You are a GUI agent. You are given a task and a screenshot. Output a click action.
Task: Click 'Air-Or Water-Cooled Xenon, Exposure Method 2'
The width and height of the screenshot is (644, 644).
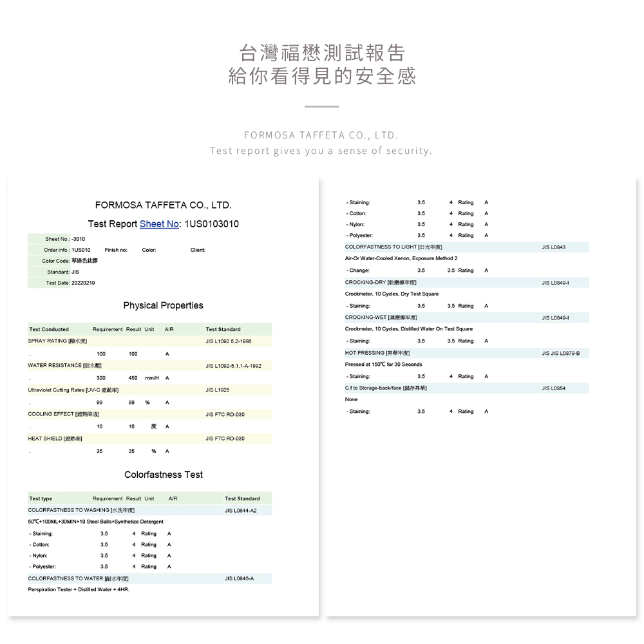401,258
